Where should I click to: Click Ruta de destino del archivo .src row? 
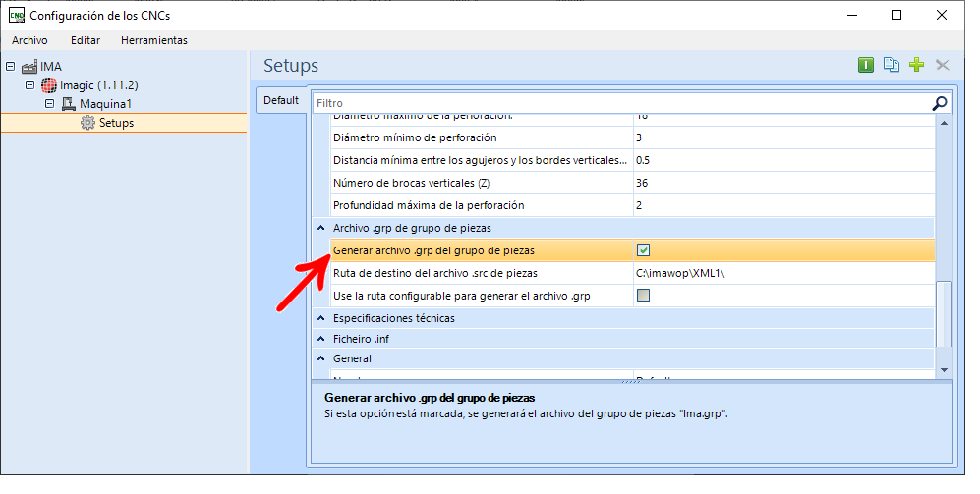coord(632,273)
